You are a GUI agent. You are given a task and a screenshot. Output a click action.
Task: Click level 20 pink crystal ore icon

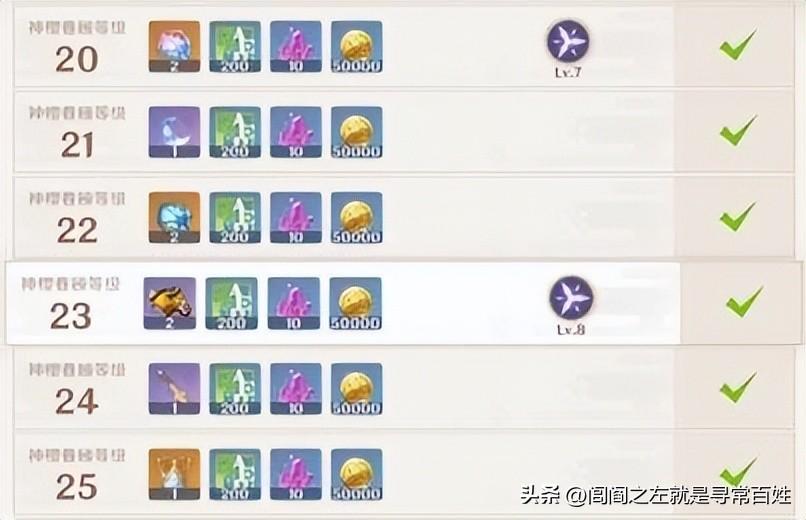click(x=296, y=47)
